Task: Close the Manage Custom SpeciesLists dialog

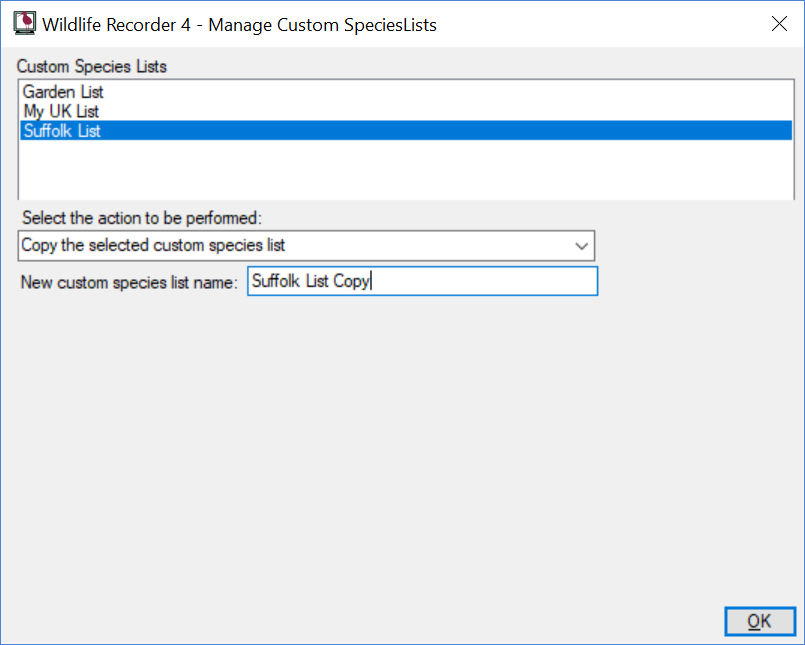Action: 779,24
